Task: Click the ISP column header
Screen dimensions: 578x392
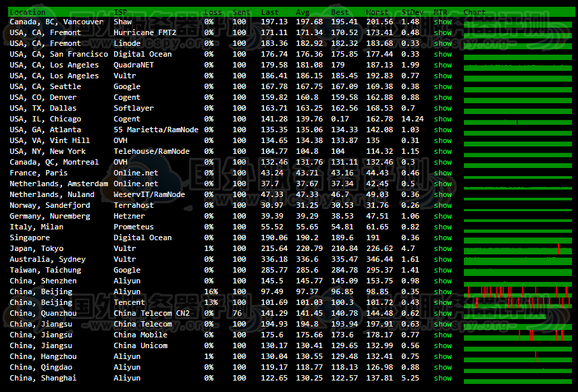Action: [120, 12]
